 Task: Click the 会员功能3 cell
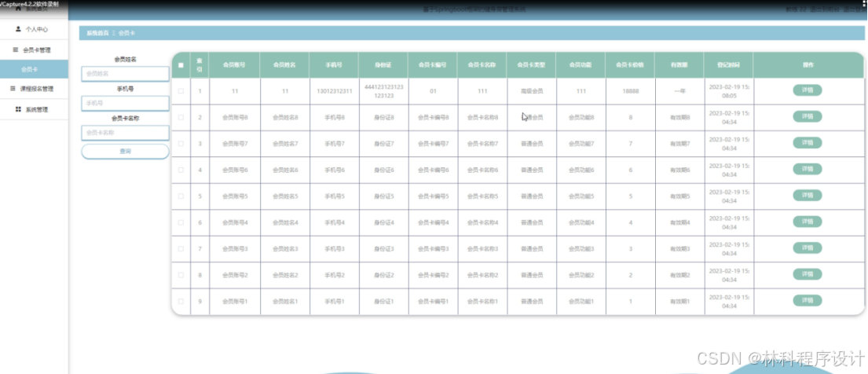click(x=580, y=249)
